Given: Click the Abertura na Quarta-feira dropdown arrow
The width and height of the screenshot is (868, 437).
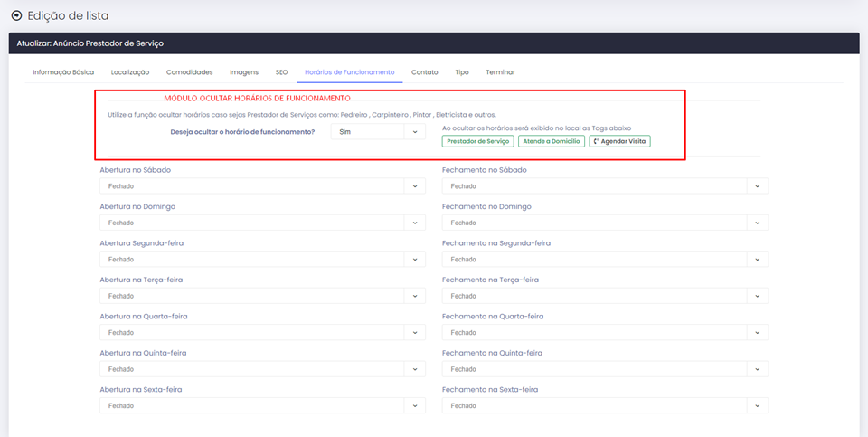Looking at the screenshot, I should coord(415,333).
